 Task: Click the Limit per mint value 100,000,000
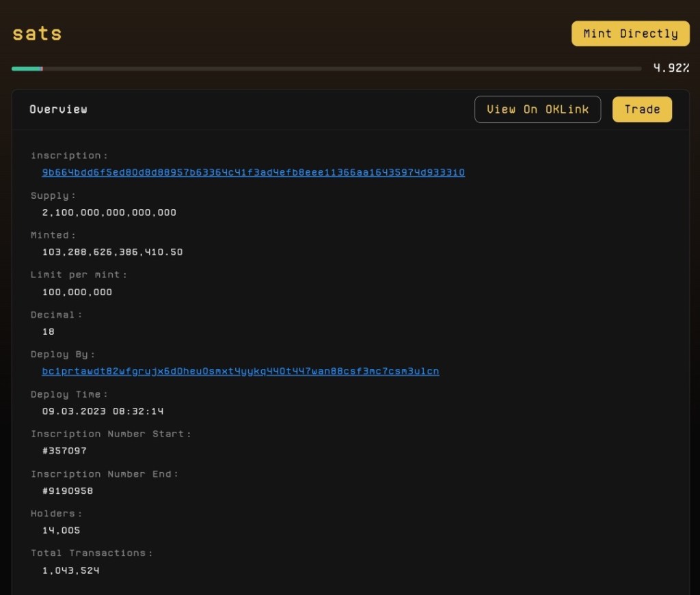77,292
